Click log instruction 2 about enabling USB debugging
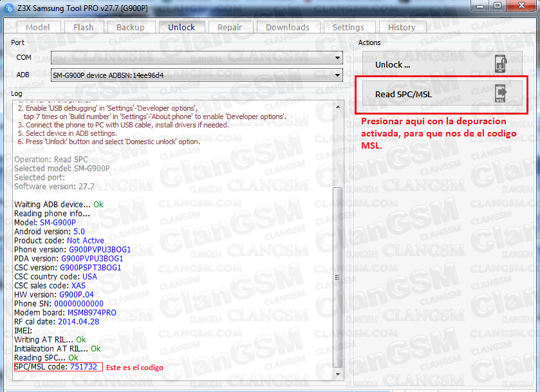 (x=107, y=108)
